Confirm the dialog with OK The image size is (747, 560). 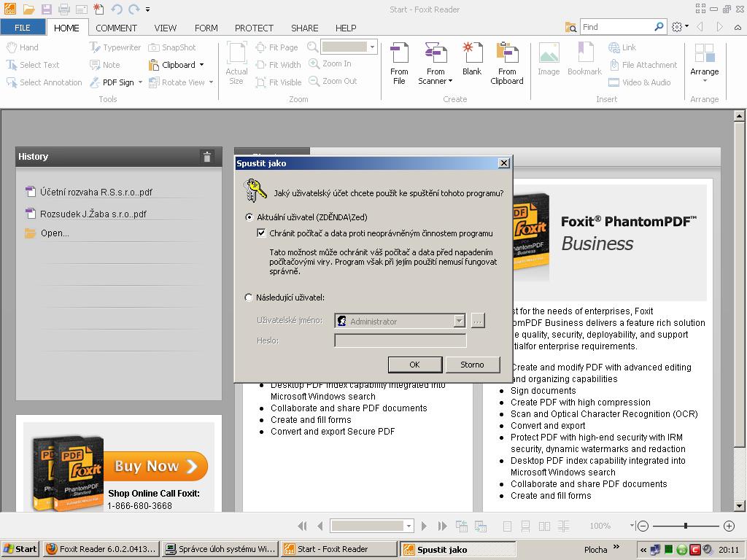(415, 365)
